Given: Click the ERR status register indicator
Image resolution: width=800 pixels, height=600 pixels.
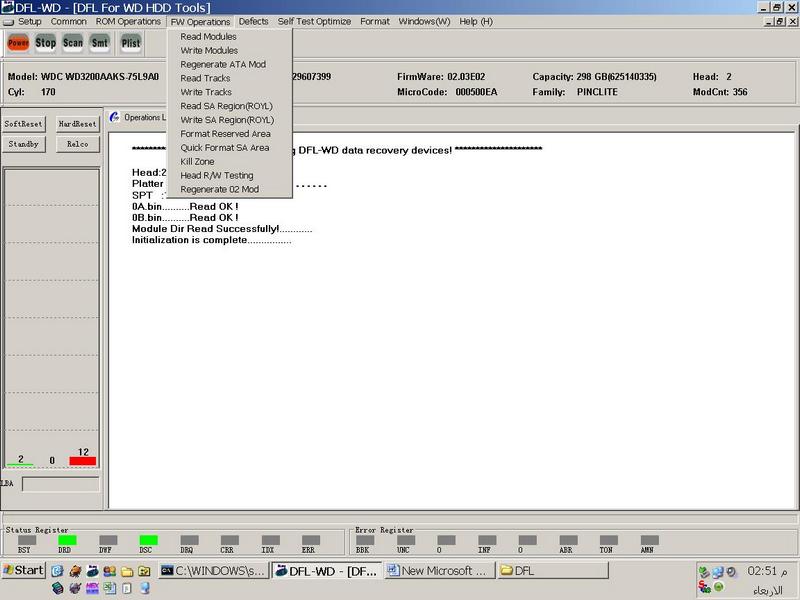Looking at the screenshot, I should point(311,540).
